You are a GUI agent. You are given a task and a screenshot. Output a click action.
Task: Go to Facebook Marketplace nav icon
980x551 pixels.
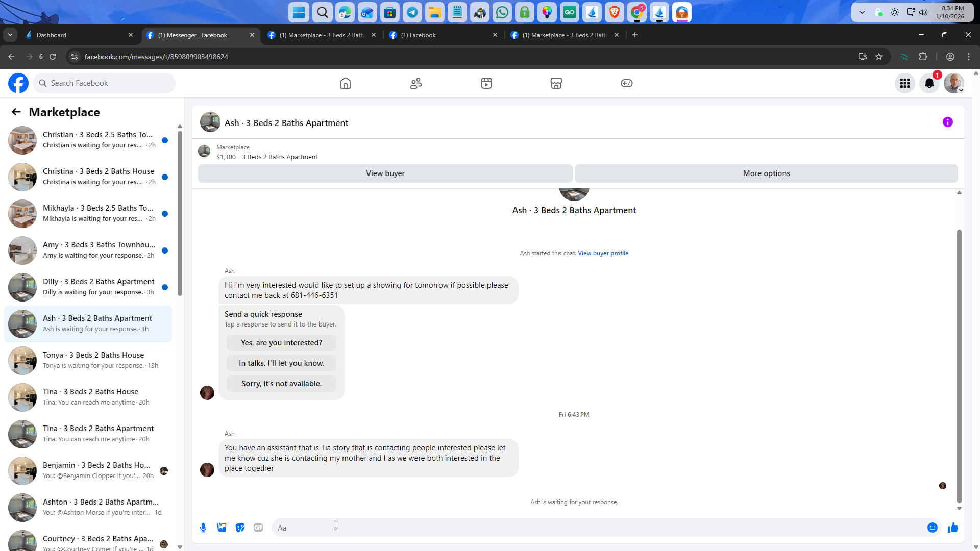(x=556, y=83)
